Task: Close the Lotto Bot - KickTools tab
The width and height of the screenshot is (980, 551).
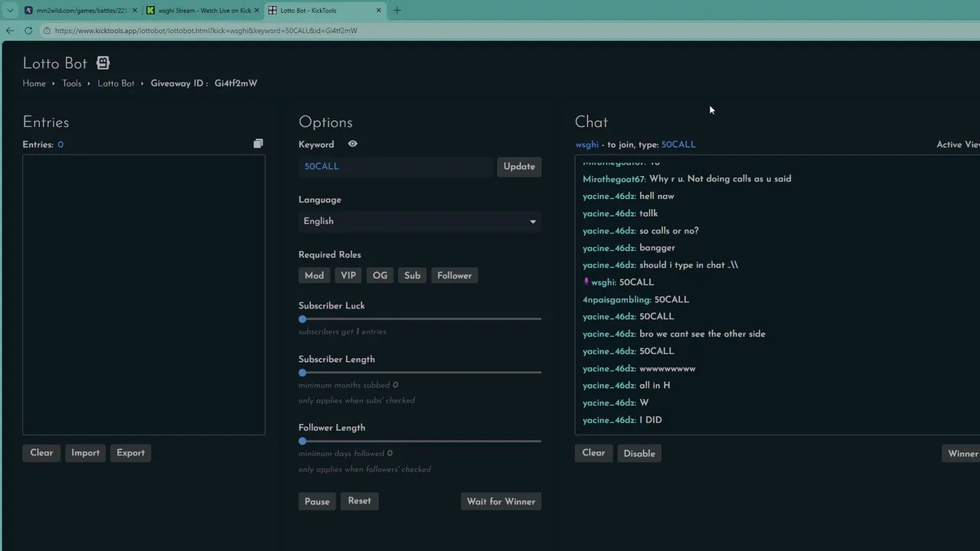Action: point(378,11)
